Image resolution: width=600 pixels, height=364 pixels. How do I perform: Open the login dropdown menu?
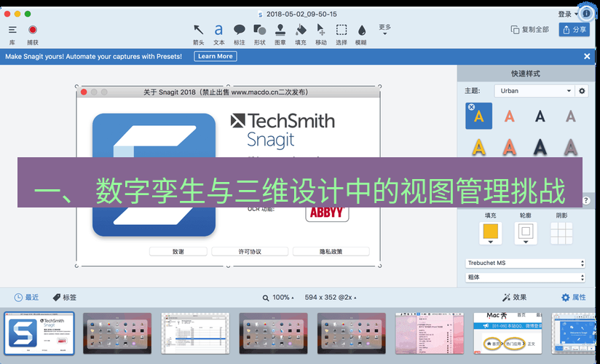[x=568, y=14]
